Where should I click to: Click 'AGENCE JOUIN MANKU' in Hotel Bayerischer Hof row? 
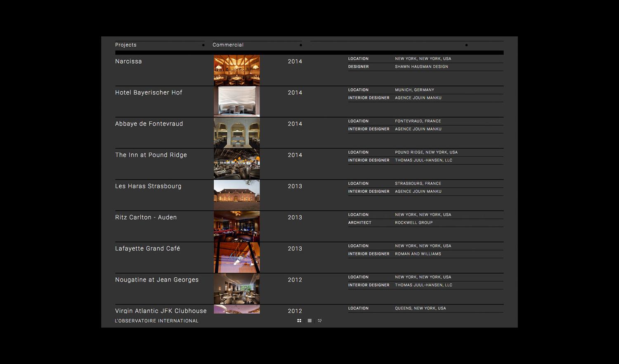(418, 98)
